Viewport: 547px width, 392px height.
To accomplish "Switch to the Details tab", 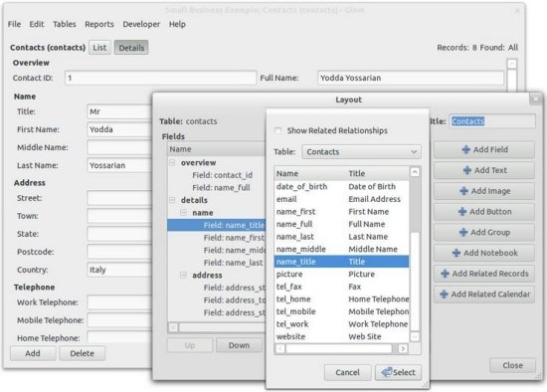I will pyautogui.click(x=131, y=48).
